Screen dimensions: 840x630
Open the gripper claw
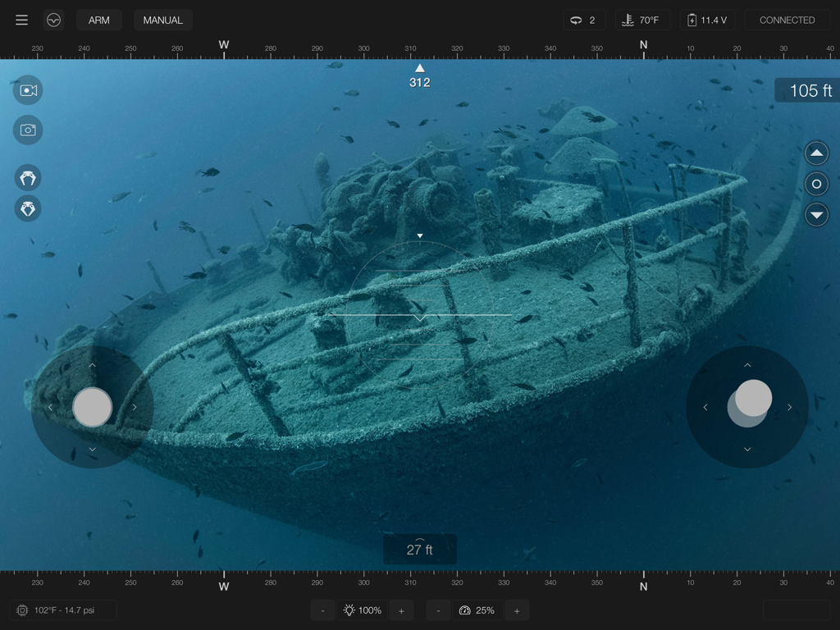point(28,177)
